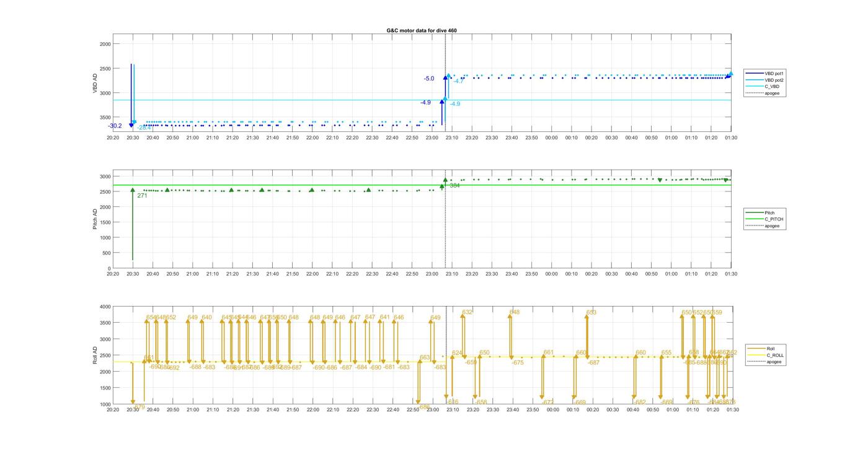Click the '632' annotation in the Roll plot

467,312
